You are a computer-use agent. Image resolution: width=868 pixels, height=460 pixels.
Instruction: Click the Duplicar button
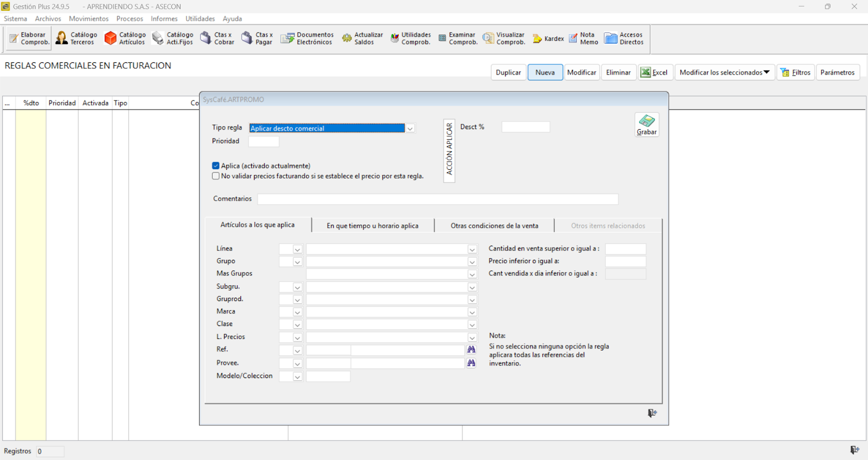click(x=508, y=73)
